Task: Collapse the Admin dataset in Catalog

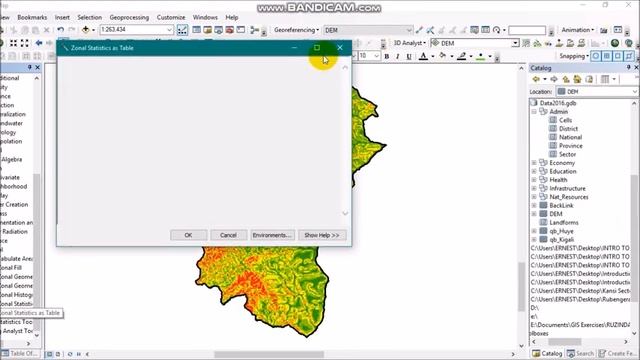Action: pos(534,111)
